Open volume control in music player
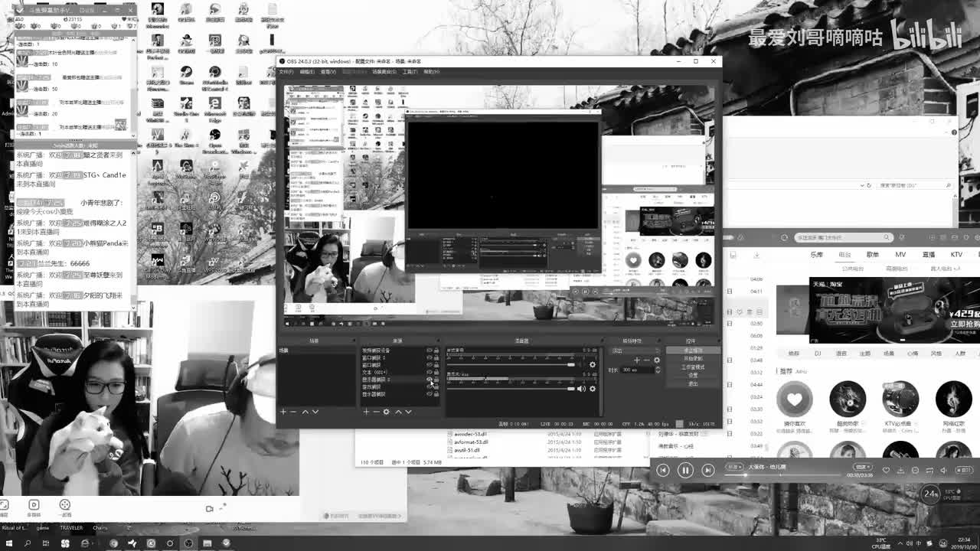 944,470
